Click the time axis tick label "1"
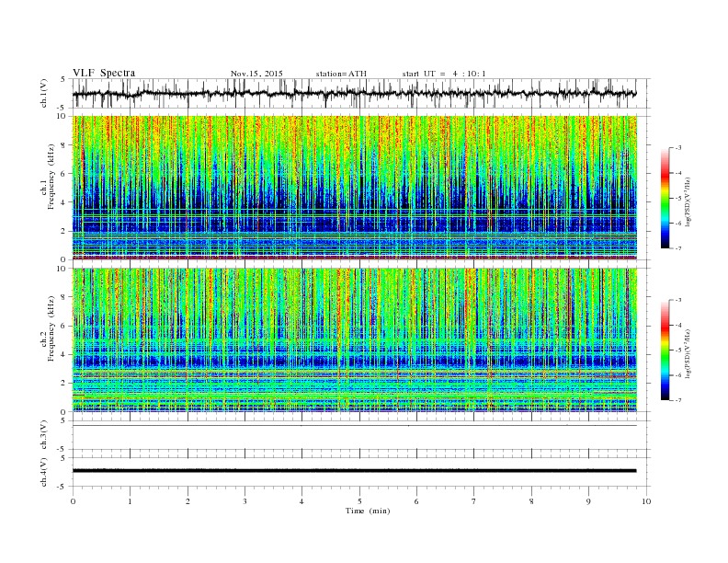The image size is (728, 563). tap(130, 501)
